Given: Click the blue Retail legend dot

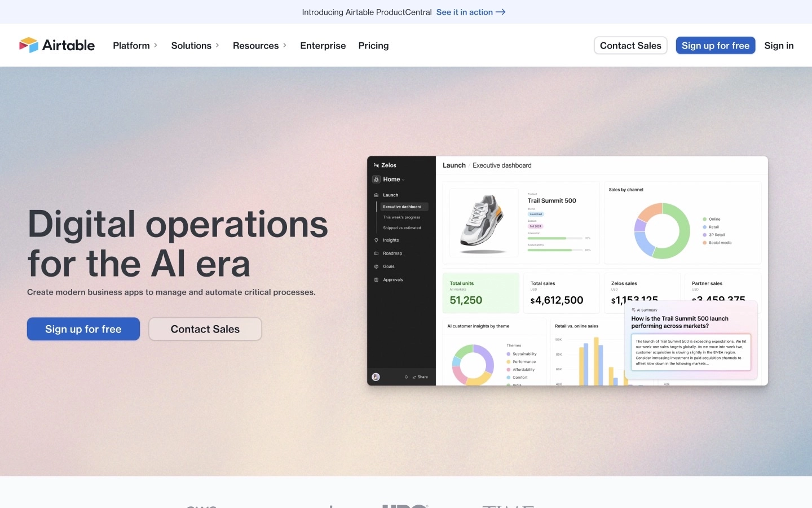Looking at the screenshot, I should [705, 227].
